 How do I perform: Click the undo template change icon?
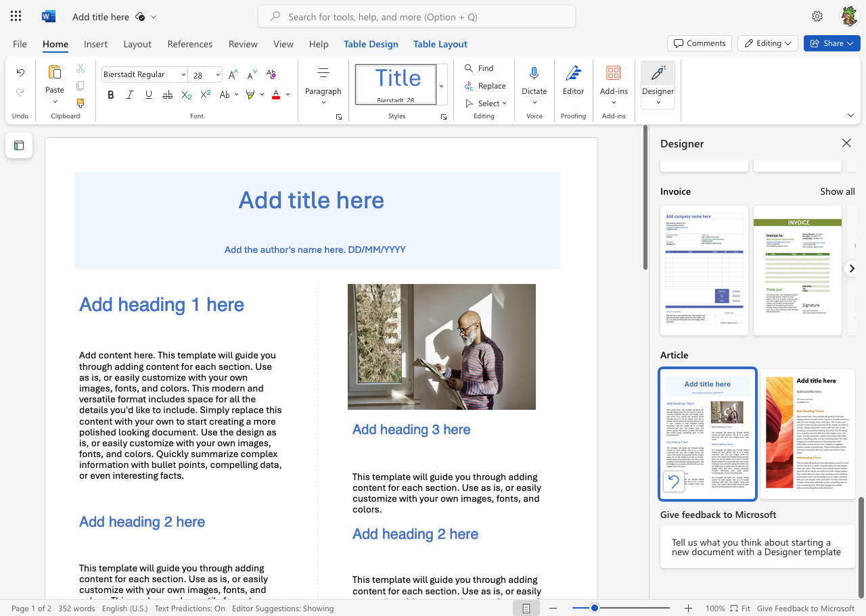point(673,481)
